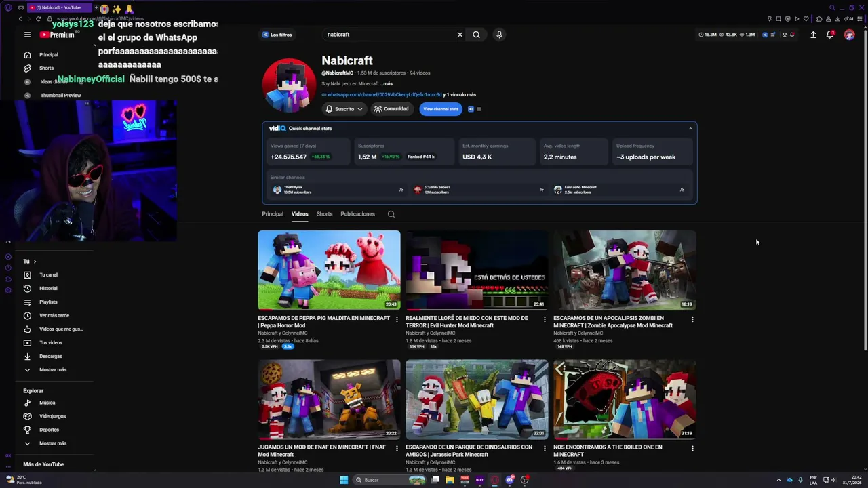Open options for Zombie Apocalypse video
Screen dimensions: 868x488
(692, 319)
